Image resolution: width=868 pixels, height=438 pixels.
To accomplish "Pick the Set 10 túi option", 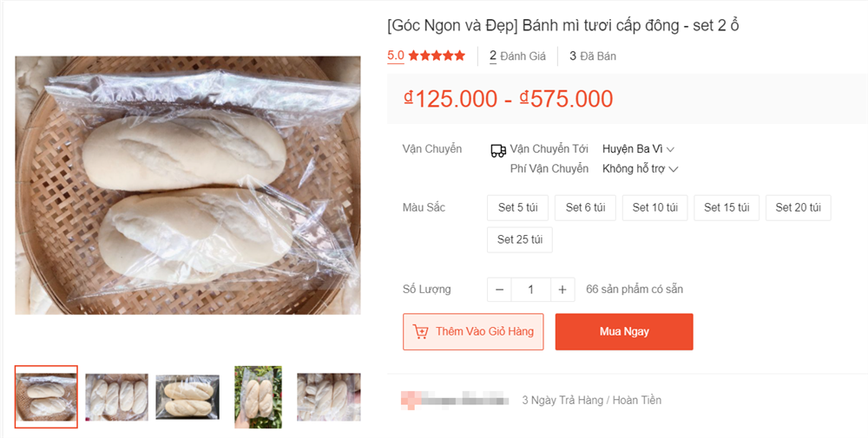I will click(654, 207).
